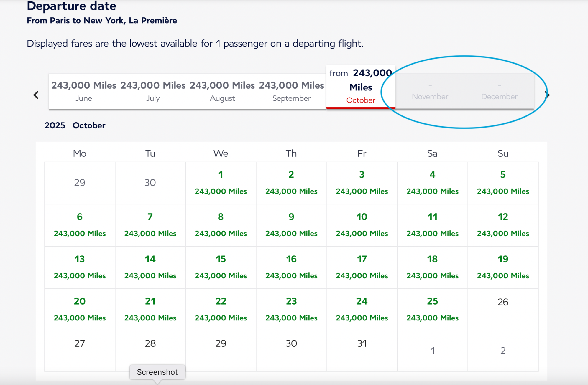Select October 10 in the calendar
The image size is (588, 385).
362,225
